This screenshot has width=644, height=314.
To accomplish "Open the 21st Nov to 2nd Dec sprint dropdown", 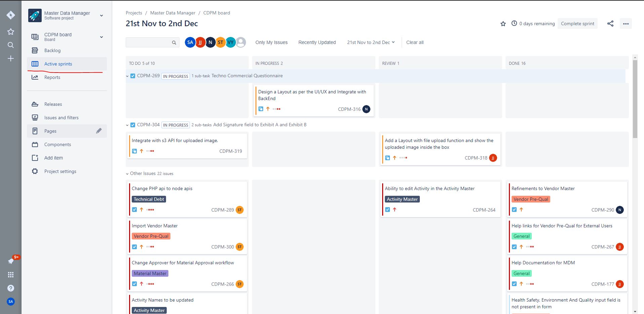I will click(371, 42).
